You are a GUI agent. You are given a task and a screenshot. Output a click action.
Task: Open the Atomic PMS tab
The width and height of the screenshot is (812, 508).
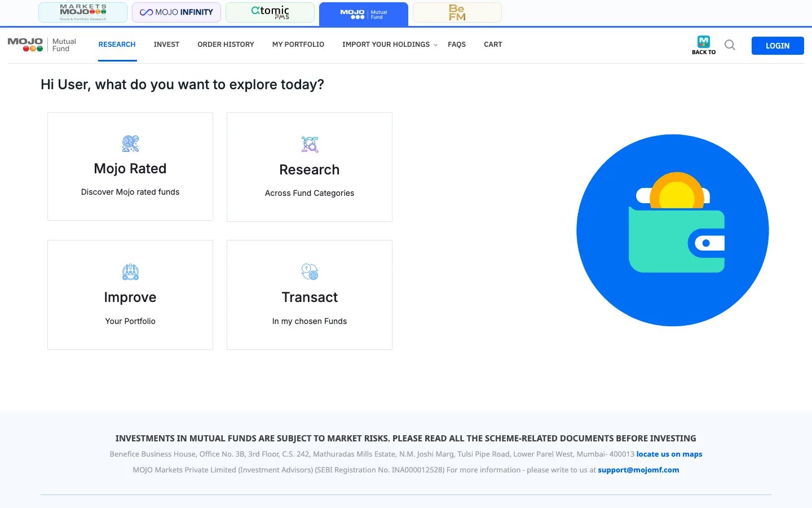(270, 12)
